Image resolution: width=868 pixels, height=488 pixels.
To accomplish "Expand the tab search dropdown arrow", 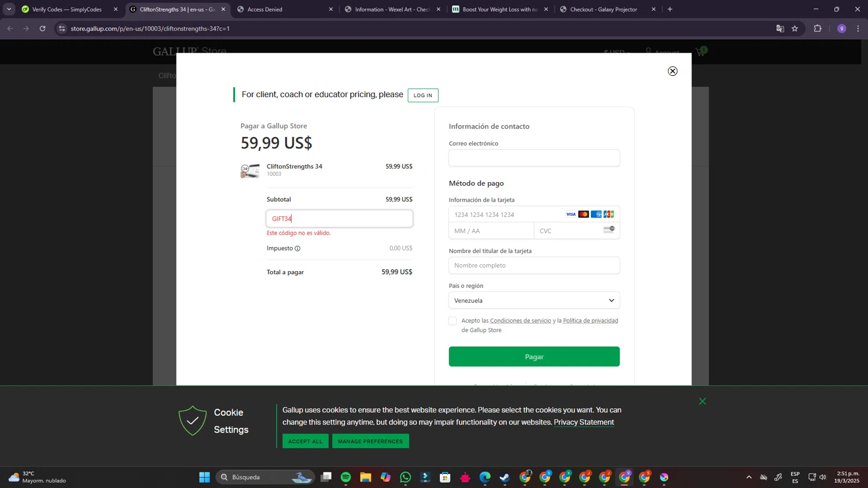I will pyautogui.click(x=9, y=9).
